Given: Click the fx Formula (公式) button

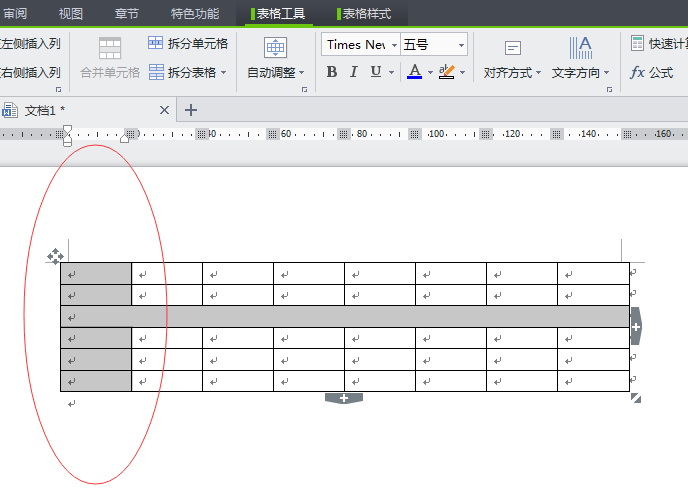Looking at the screenshot, I should click(651, 72).
